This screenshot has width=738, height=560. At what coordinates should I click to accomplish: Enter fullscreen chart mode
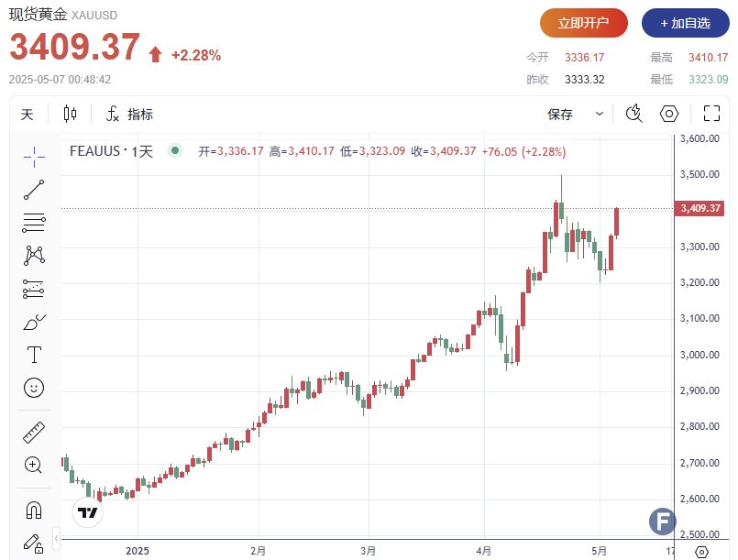point(711,115)
